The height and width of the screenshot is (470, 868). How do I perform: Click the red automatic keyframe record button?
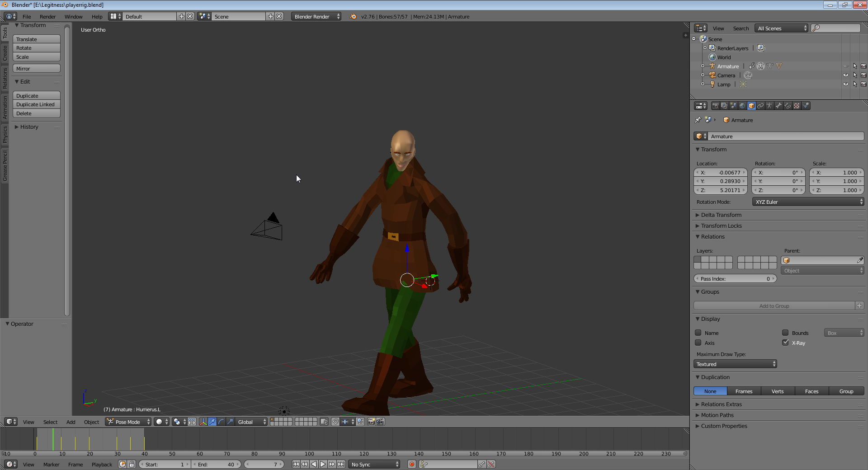411,464
